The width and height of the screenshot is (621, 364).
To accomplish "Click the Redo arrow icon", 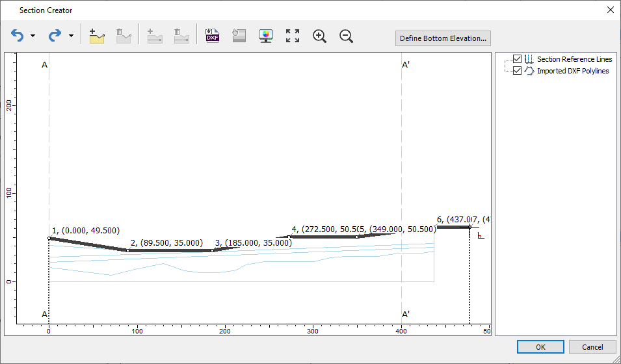I will [x=55, y=36].
